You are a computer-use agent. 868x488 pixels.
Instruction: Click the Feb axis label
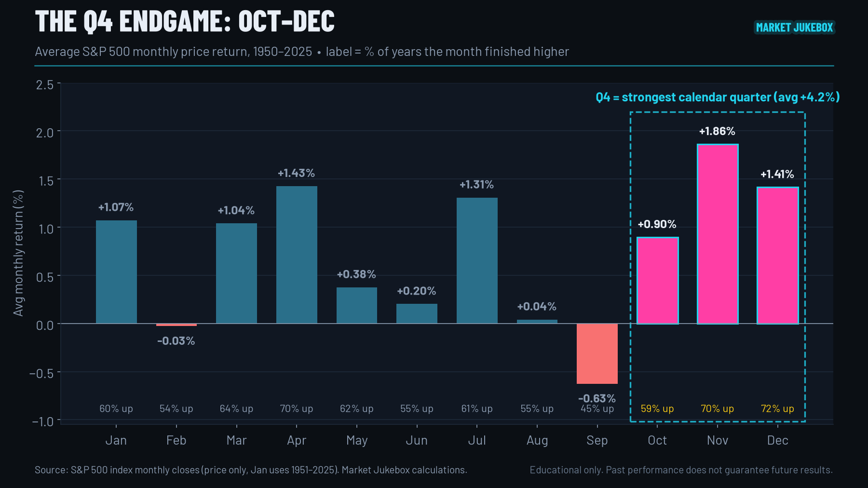pos(176,440)
